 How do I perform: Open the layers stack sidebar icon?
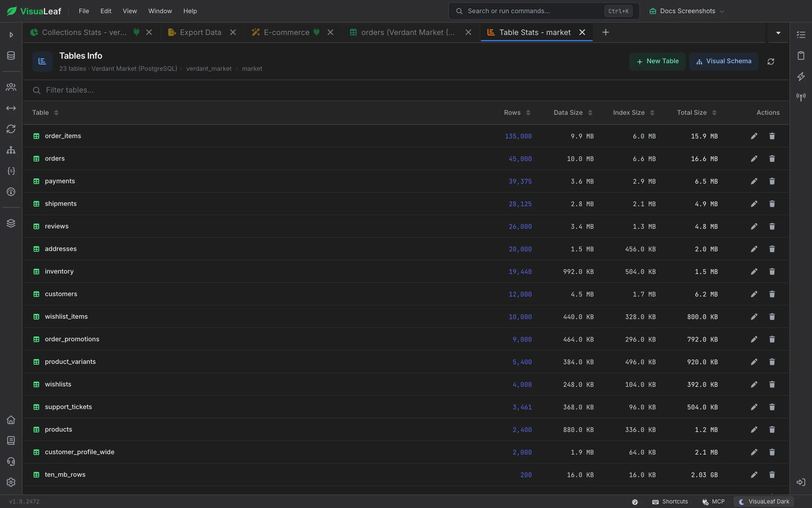click(x=11, y=223)
